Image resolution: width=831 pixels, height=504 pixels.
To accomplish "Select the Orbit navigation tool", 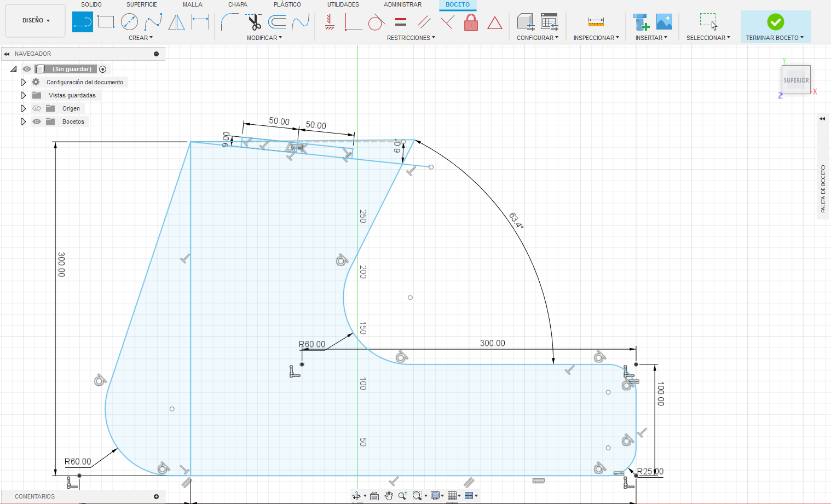I will point(356,496).
